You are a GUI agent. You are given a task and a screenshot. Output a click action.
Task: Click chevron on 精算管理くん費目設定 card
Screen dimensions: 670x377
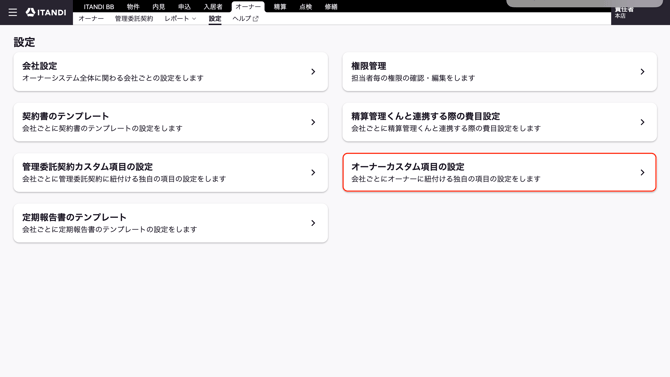pos(642,122)
